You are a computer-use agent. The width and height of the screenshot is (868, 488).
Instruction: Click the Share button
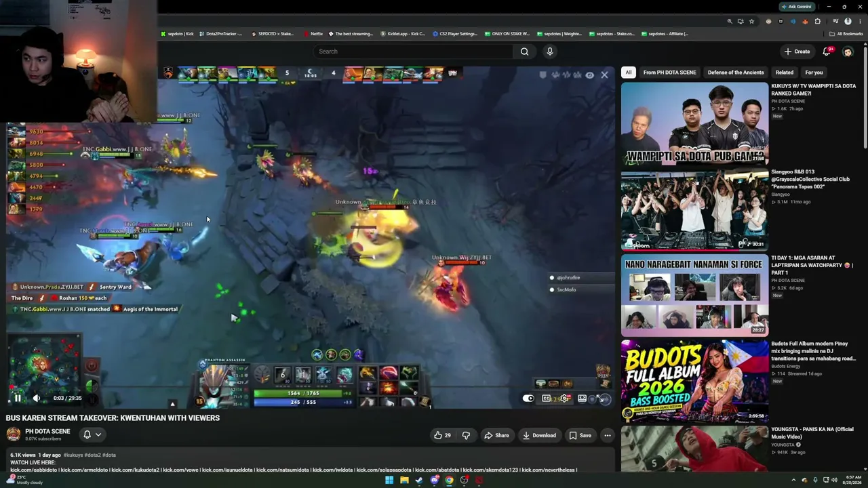(x=496, y=435)
